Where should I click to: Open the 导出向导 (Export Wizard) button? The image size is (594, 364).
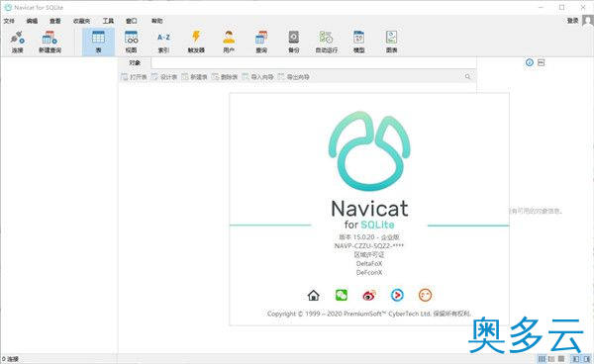[x=294, y=77]
